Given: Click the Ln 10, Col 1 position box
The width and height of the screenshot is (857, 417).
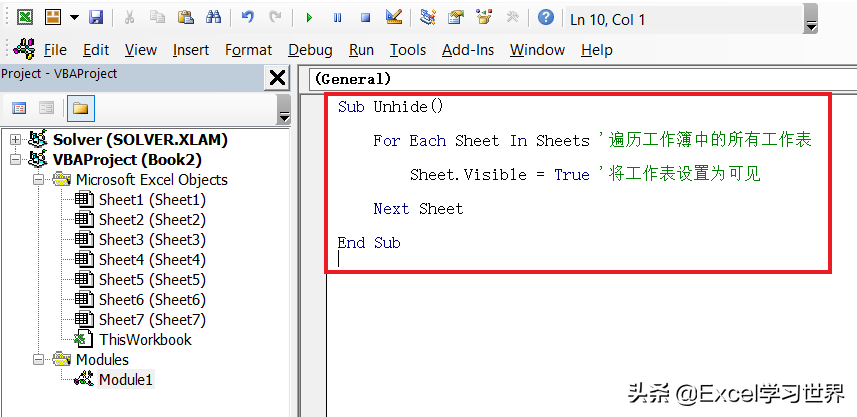Looking at the screenshot, I should pos(684,20).
